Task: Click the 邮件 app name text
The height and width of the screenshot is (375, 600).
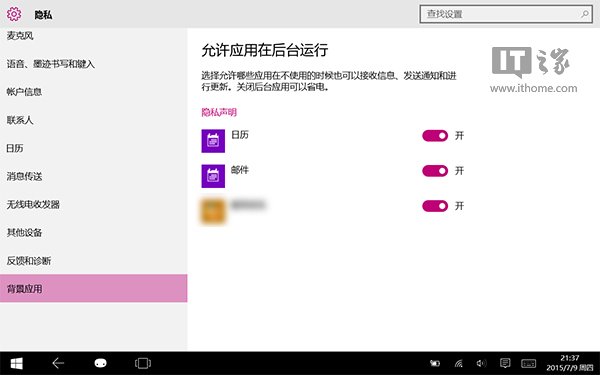Action: [240, 170]
